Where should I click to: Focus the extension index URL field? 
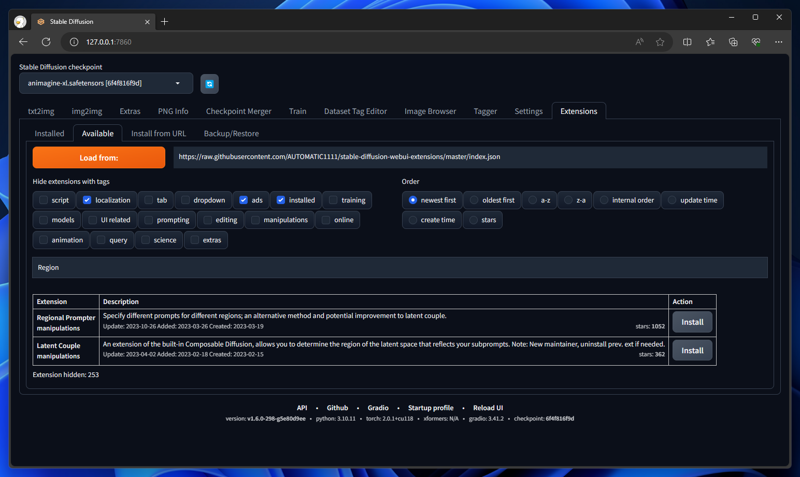(x=470, y=157)
